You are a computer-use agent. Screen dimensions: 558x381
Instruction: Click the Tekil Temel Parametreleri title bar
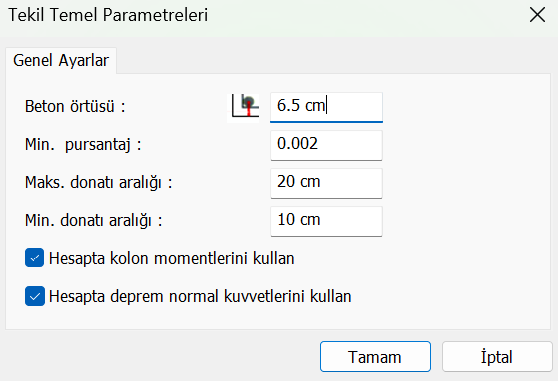tap(263, 15)
